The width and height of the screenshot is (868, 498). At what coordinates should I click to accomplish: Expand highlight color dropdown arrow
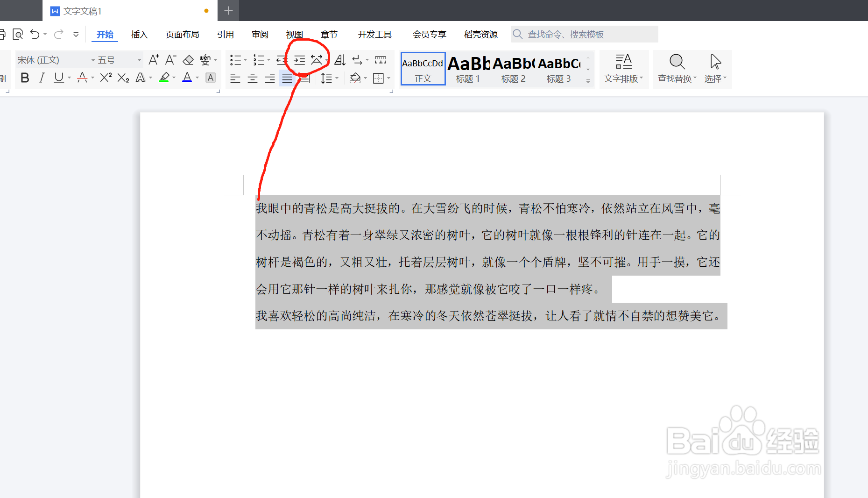click(174, 78)
